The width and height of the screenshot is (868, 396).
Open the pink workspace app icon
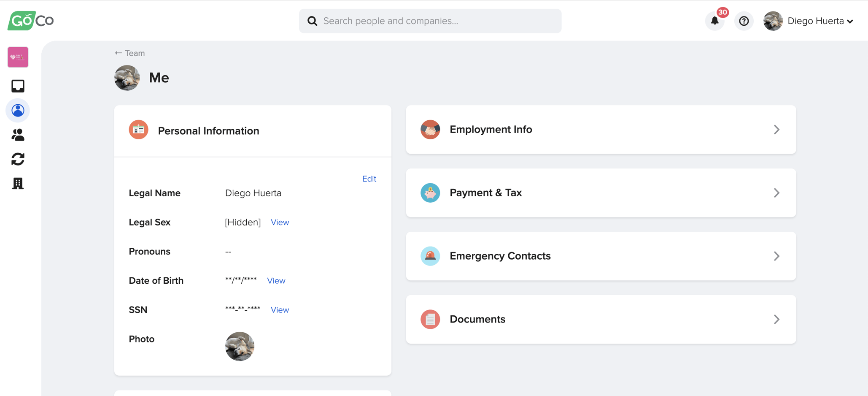click(18, 57)
